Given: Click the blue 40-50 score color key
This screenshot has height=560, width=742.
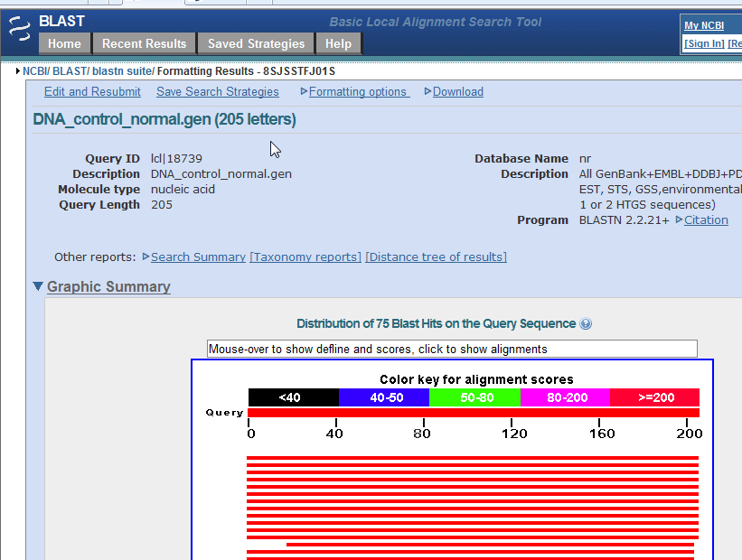Looking at the screenshot, I should [384, 397].
